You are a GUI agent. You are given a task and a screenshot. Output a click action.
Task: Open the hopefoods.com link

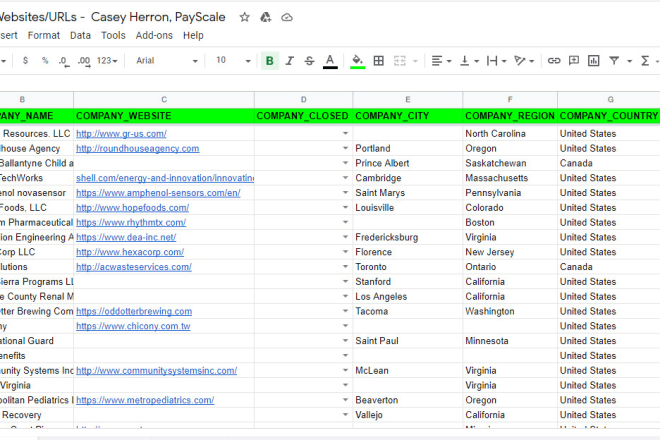click(x=133, y=208)
